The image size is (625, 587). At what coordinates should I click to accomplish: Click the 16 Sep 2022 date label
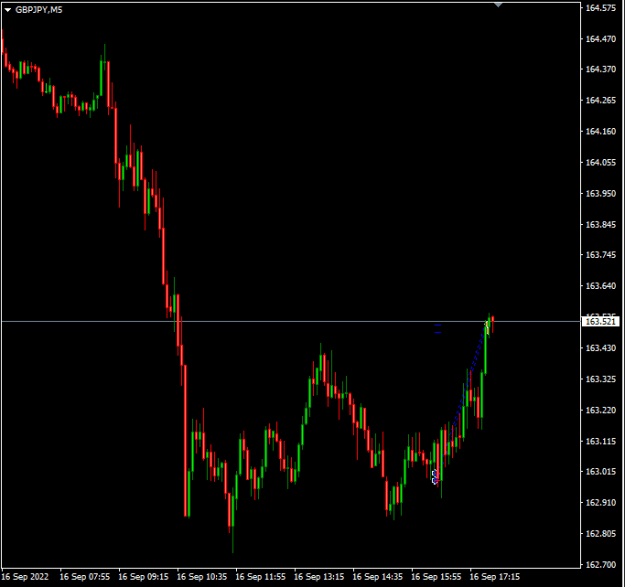pyautogui.click(x=25, y=577)
